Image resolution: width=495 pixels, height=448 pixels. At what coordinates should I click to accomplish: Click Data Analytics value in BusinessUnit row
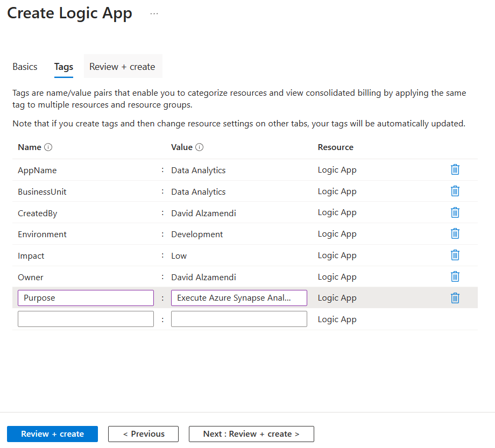[x=198, y=192]
